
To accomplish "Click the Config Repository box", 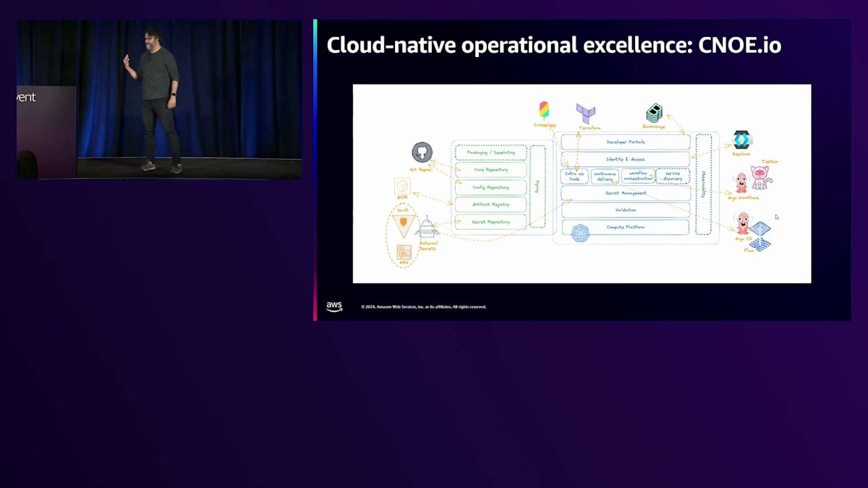I will coord(490,187).
